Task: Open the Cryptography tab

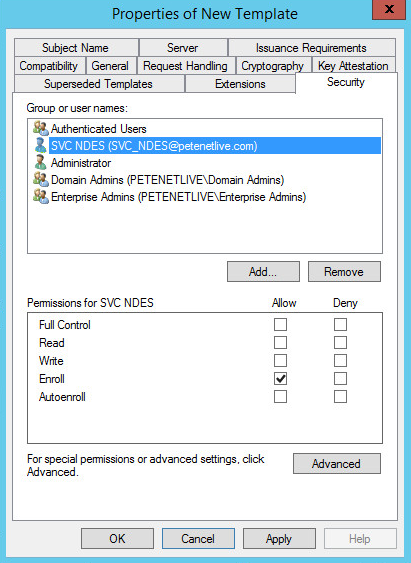Action: pyautogui.click(x=272, y=66)
